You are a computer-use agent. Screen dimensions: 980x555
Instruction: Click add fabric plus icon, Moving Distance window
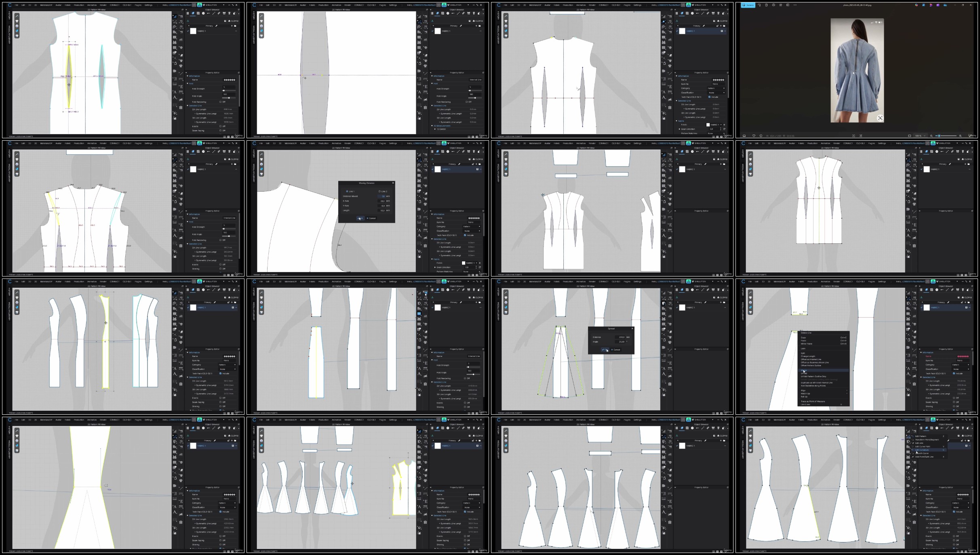click(x=476, y=164)
